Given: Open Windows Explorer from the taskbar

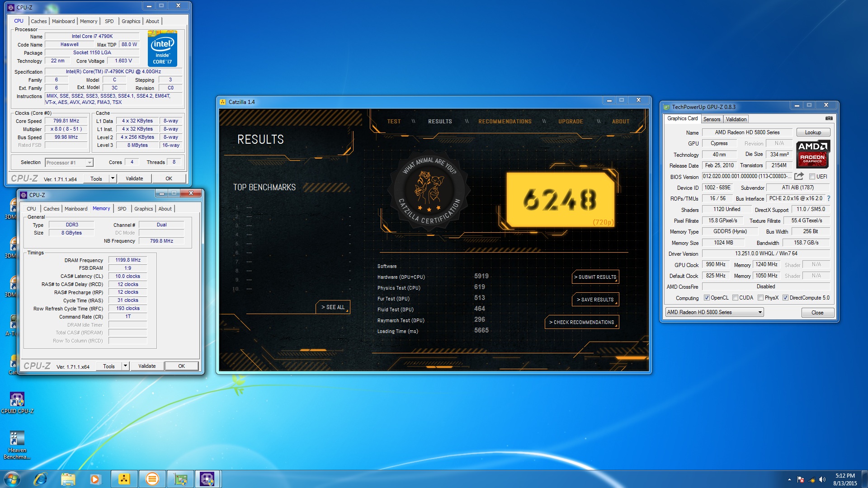Looking at the screenshot, I should pyautogui.click(x=68, y=479).
